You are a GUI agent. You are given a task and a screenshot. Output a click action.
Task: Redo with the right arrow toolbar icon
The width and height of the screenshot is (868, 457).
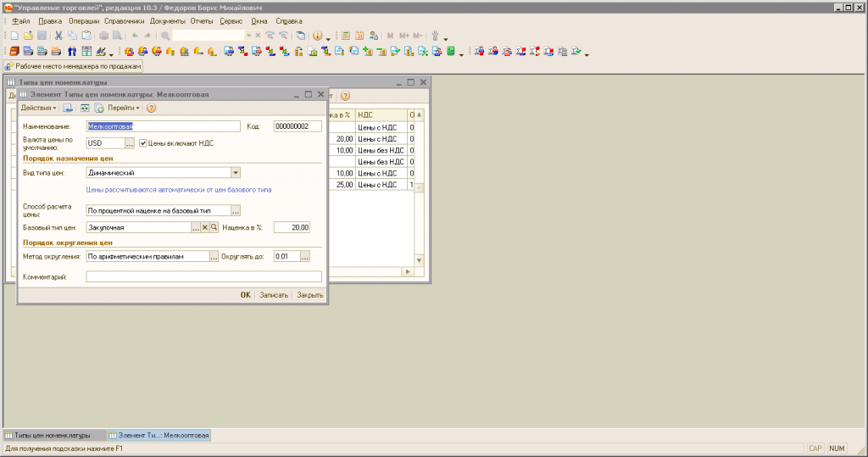click(x=147, y=36)
